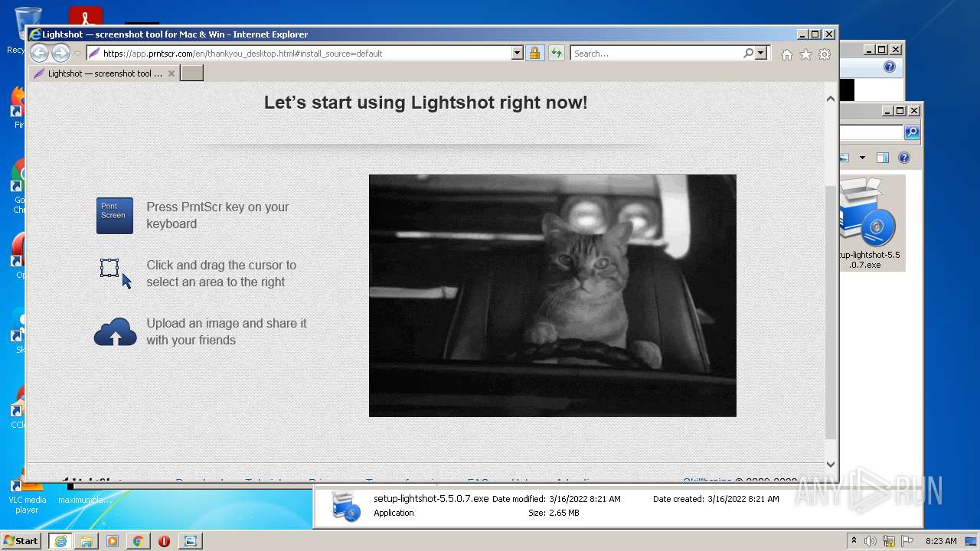The width and height of the screenshot is (980, 551).
Task: Click the Explorer window blue help icon
Action: [x=904, y=158]
